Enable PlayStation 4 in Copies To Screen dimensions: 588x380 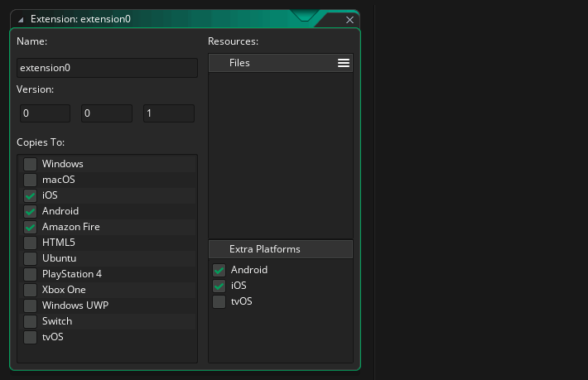pyautogui.click(x=30, y=274)
